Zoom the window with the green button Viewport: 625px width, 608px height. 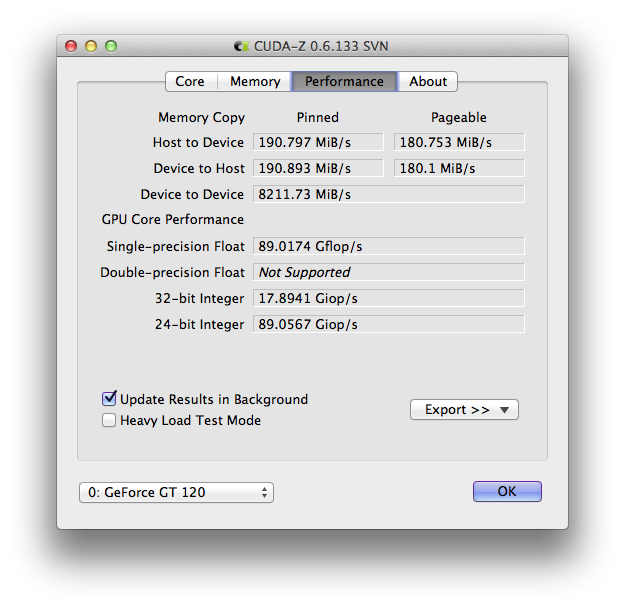tap(111, 46)
